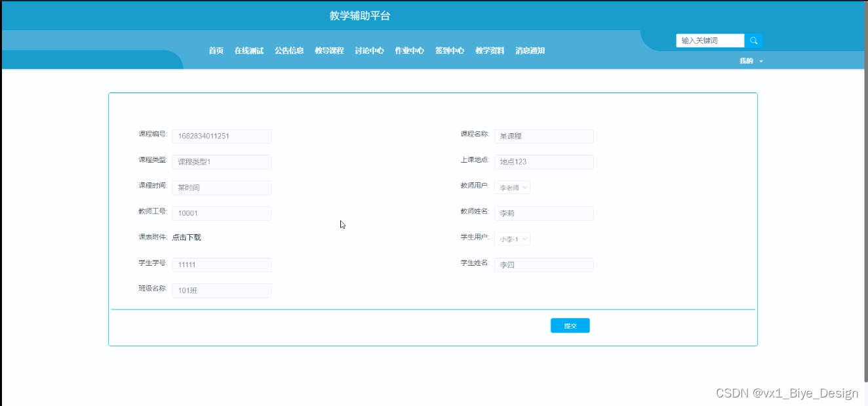Open 教导课程 navigation item

tap(329, 51)
